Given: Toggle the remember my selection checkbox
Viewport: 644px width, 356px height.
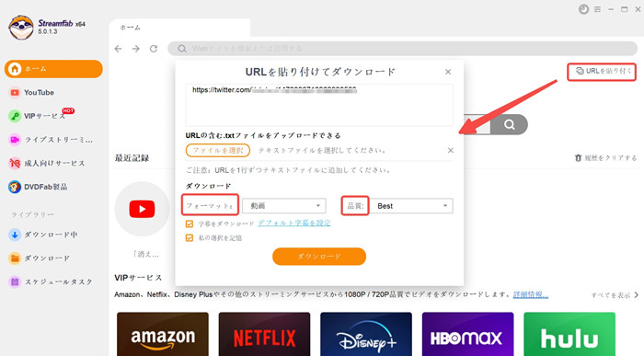Looking at the screenshot, I should (190, 237).
